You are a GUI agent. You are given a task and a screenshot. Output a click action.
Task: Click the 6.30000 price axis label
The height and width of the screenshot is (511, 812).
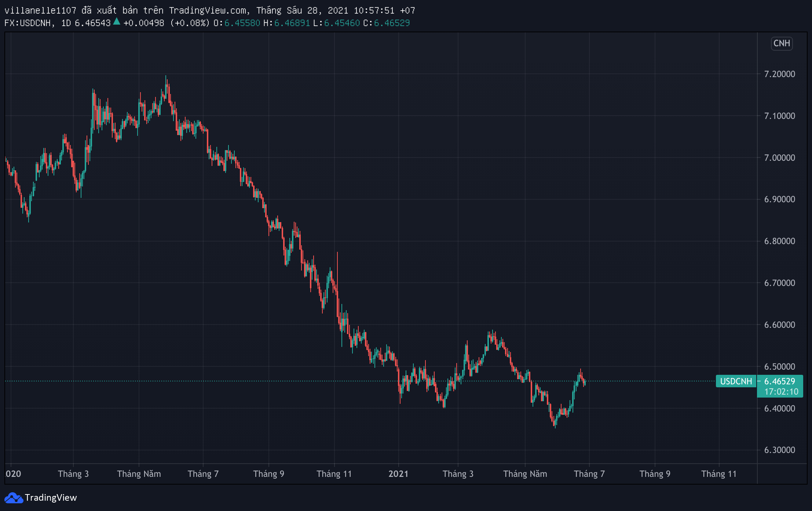780,450
